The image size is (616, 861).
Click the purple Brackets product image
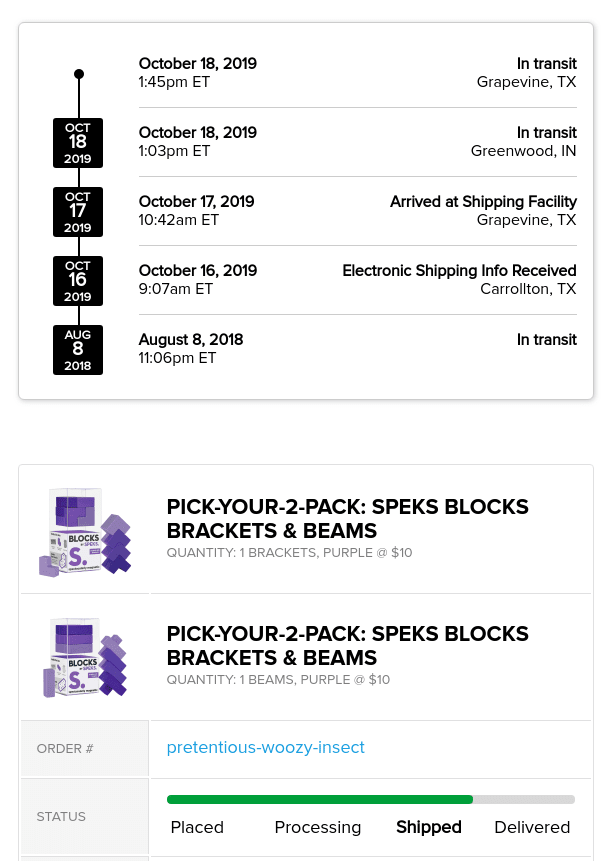point(85,532)
